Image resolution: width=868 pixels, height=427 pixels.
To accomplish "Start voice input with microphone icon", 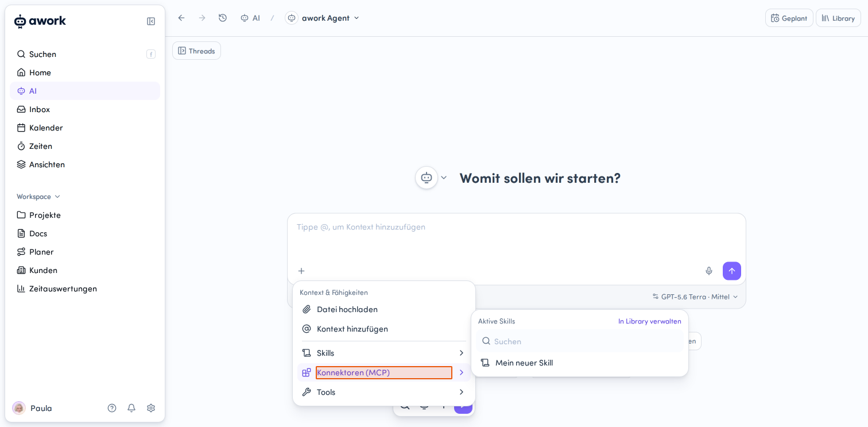I will 709,271.
